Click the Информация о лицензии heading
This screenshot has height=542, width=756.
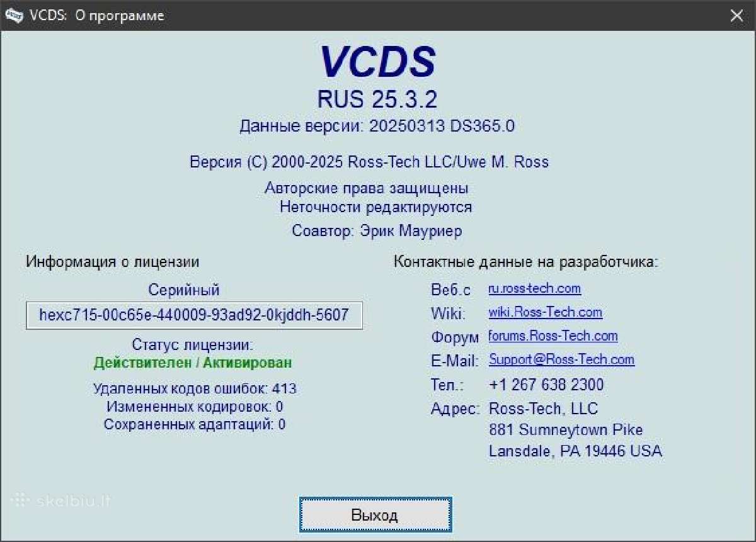[x=113, y=262]
